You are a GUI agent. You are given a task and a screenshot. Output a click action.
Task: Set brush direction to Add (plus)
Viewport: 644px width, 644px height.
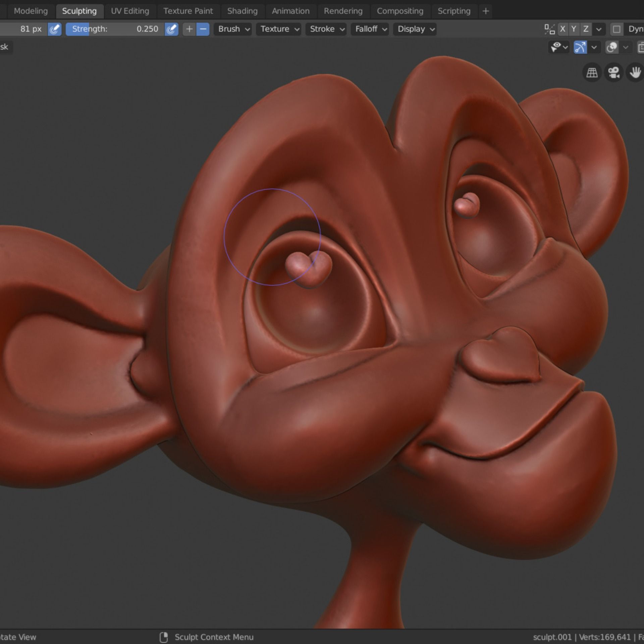point(189,29)
